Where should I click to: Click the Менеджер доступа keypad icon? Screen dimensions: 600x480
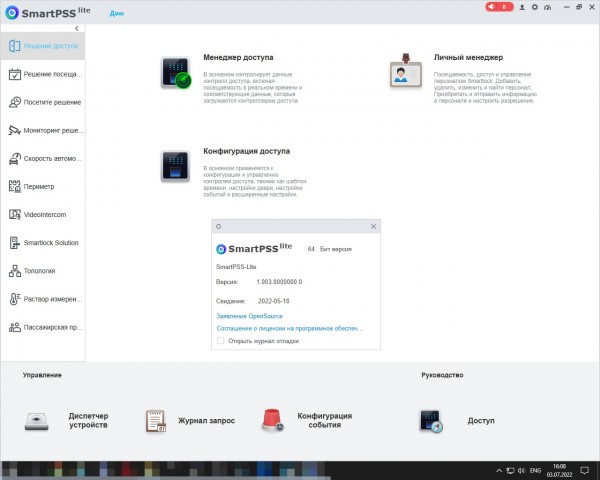176,72
